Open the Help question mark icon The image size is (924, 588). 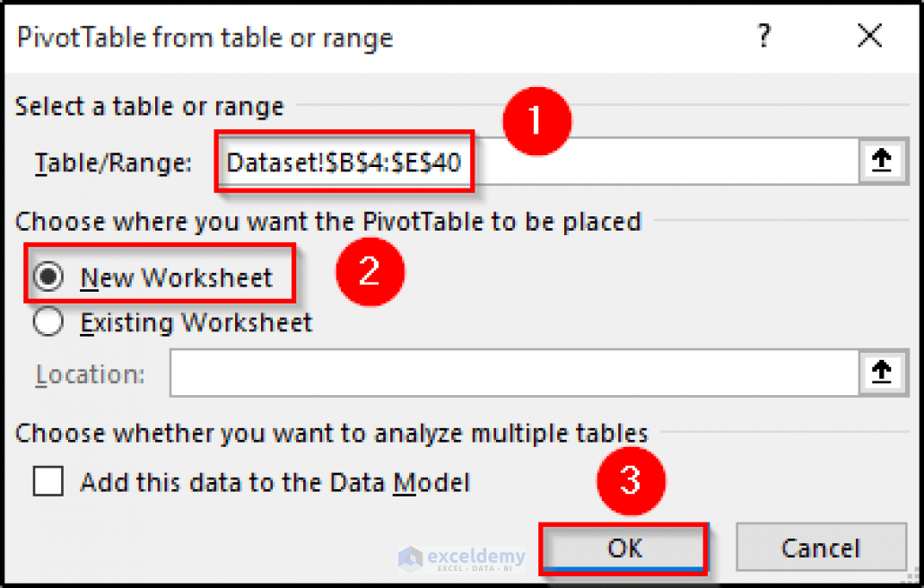pos(763,36)
